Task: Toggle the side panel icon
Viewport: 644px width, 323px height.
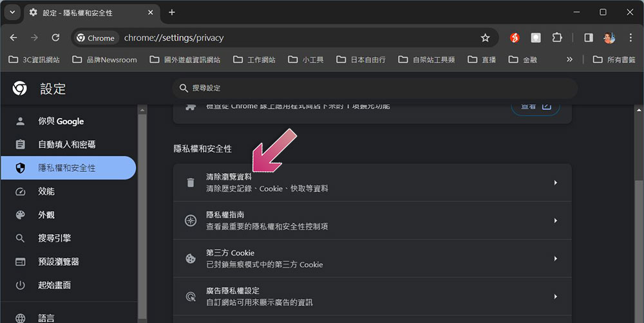Action: pos(589,38)
